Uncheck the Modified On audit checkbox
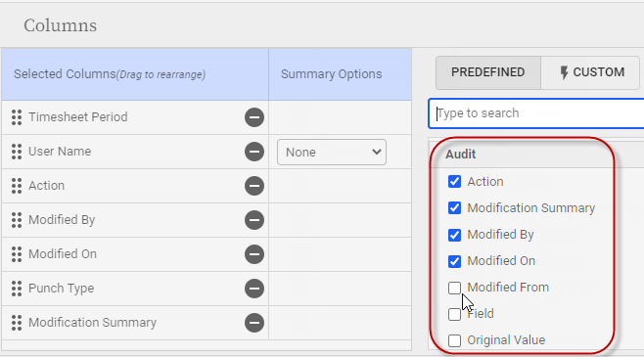Screen dimensions: 644x357 pos(454,261)
